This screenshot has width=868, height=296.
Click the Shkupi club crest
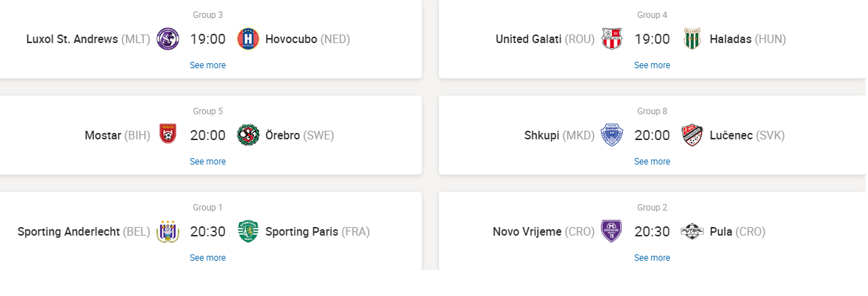coord(612,135)
